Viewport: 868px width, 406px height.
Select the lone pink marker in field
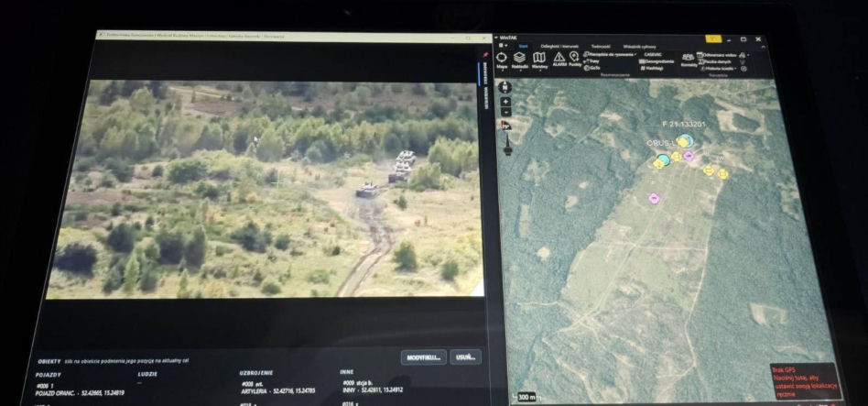654,198
